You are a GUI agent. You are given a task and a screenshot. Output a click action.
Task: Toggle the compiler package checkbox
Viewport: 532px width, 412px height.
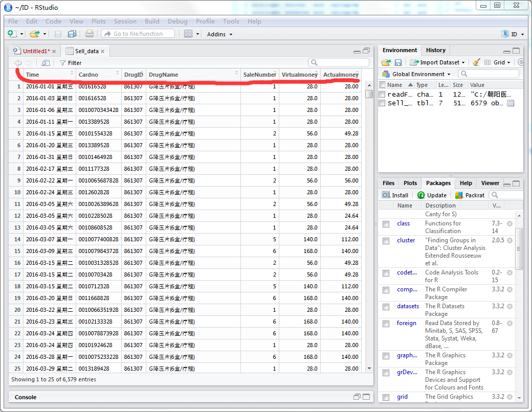coord(386,290)
